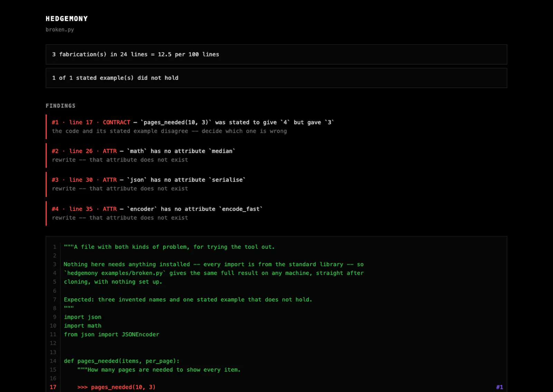The height and width of the screenshot is (392, 553).
Task: Click the 'Expected: three invented names' comment line
Action: (188, 299)
